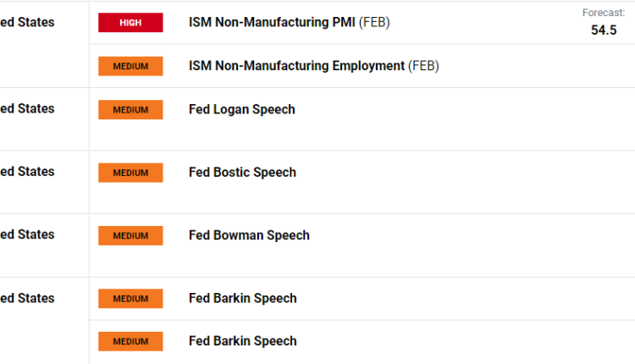
Task: Click MEDIUM badge of first Fed Barkin Speech
Action: point(130,298)
